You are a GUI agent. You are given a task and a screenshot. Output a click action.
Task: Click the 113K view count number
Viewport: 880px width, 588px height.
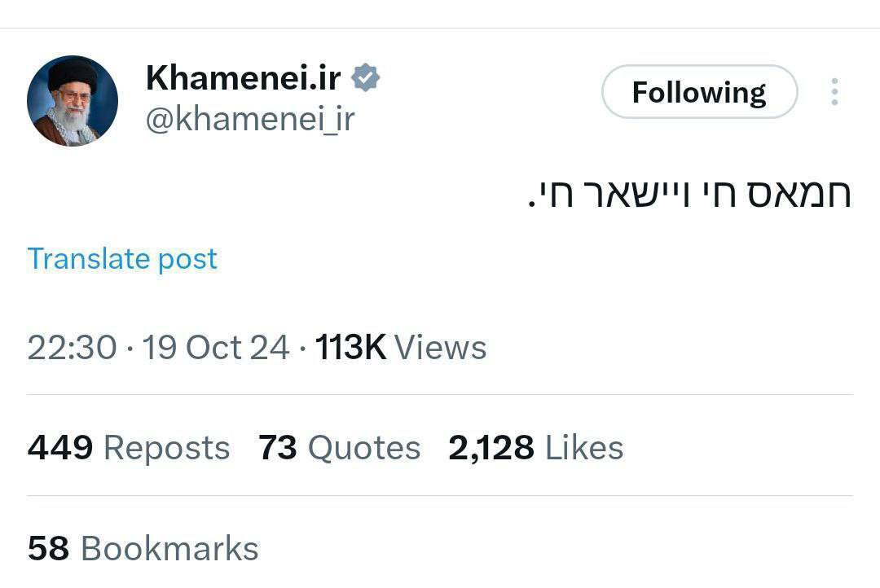pyautogui.click(x=350, y=348)
